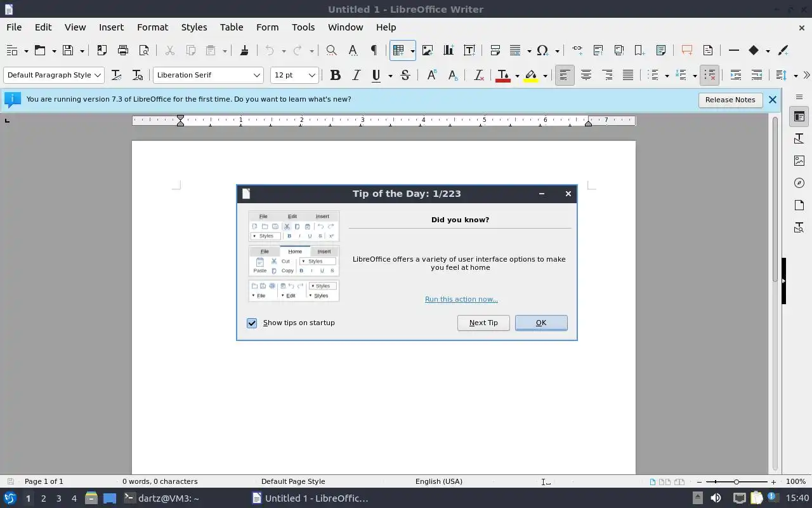Adjust the zoom slider in status bar

coord(736,482)
